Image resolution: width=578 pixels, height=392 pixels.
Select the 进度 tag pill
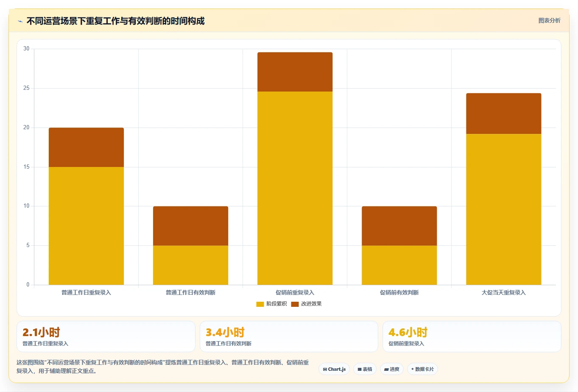[x=392, y=369]
